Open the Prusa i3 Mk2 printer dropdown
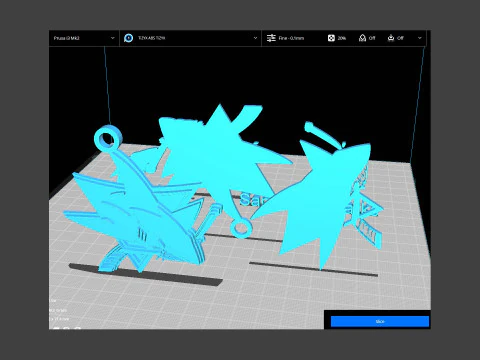Viewport: 480px width, 360px height. coord(84,38)
